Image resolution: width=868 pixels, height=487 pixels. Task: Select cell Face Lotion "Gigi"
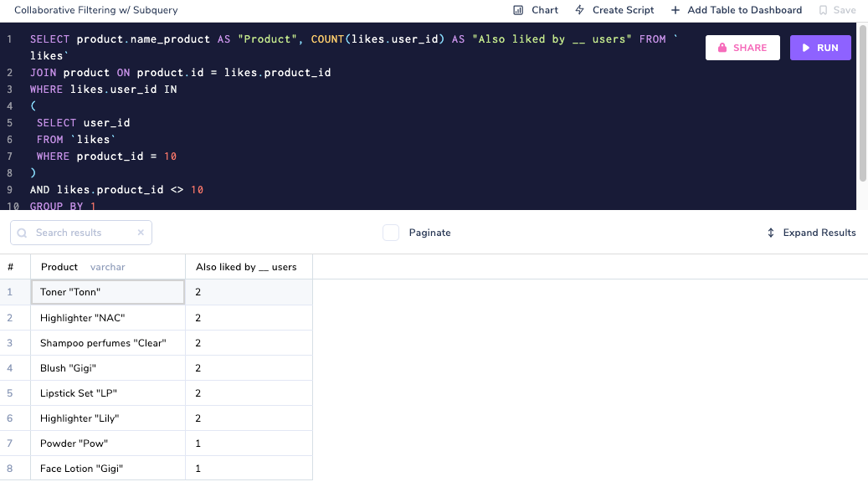[x=108, y=469]
